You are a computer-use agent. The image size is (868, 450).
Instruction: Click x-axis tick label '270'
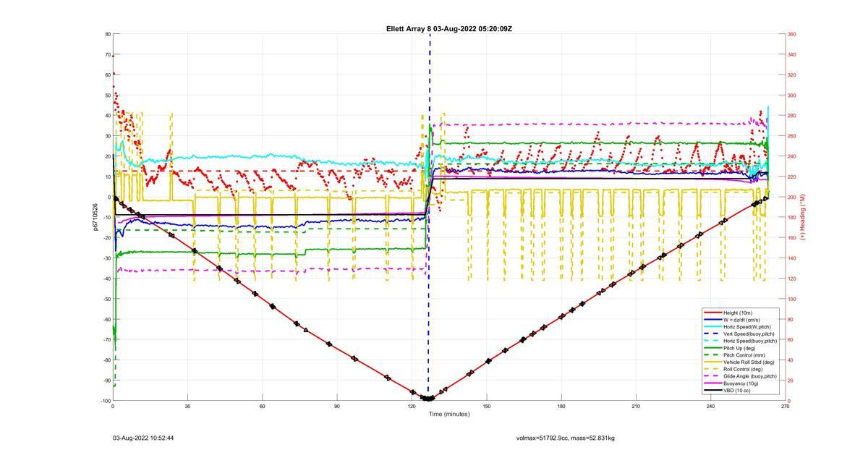pyautogui.click(x=786, y=407)
